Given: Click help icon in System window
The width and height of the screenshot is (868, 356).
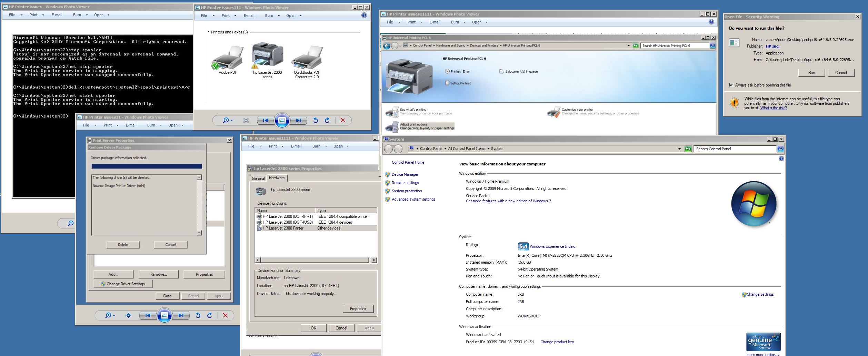Looking at the screenshot, I should point(781,159).
